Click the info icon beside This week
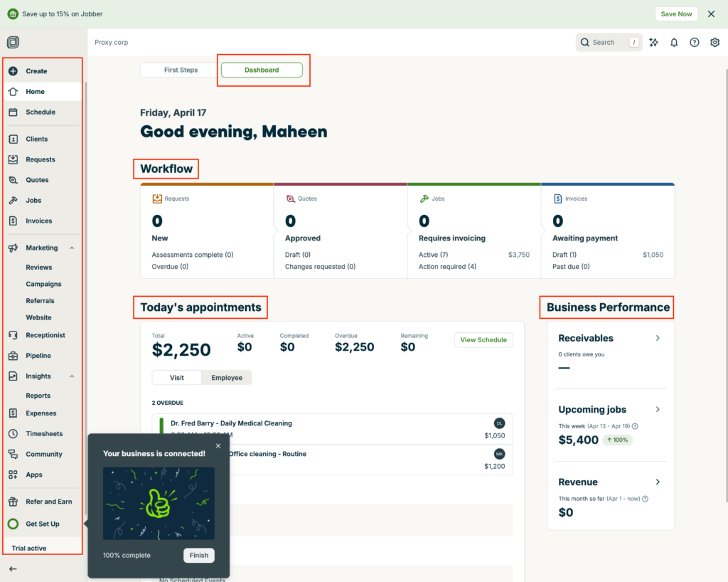 635,426
